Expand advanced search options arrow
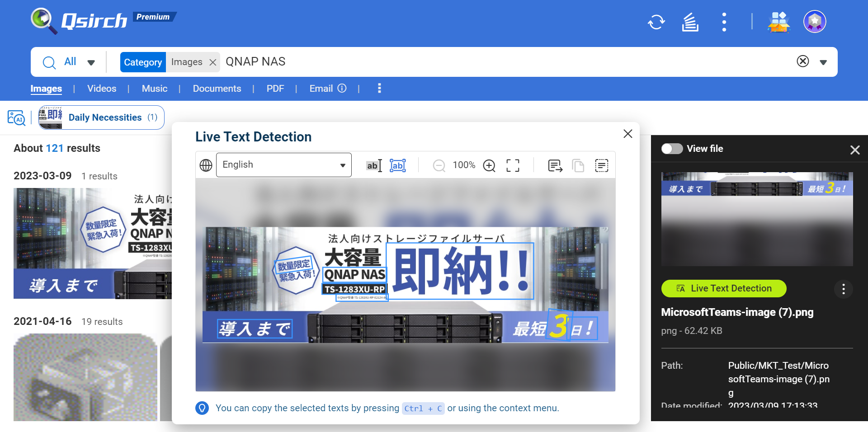 (823, 62)
